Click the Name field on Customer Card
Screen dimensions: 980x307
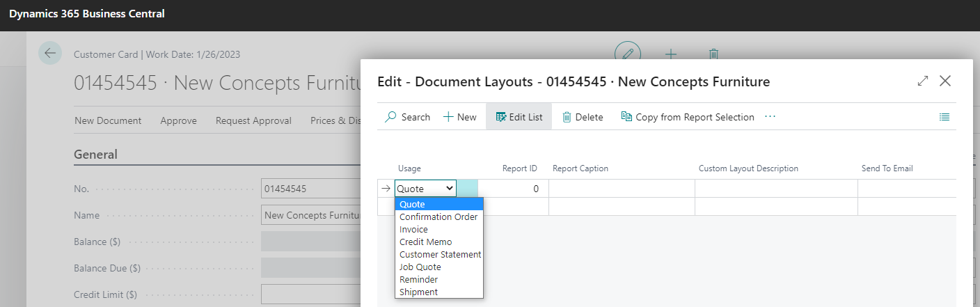pos(310,215)
